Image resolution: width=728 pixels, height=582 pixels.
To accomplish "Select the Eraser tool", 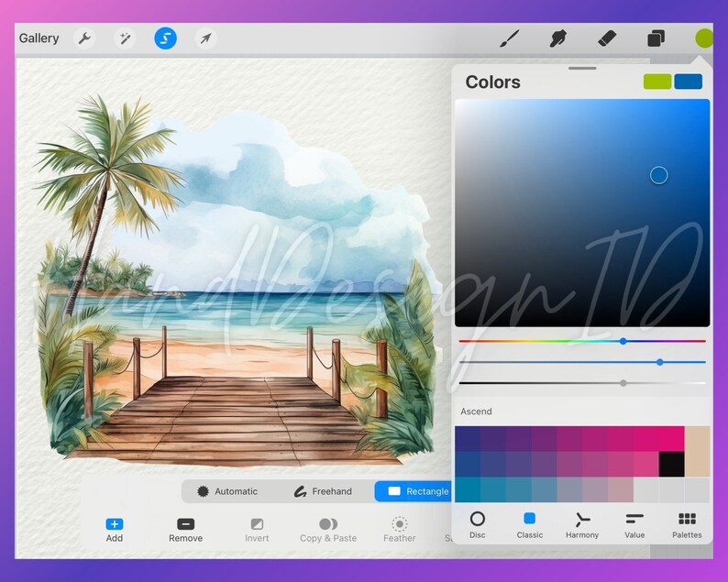I will tap(607, 38).
